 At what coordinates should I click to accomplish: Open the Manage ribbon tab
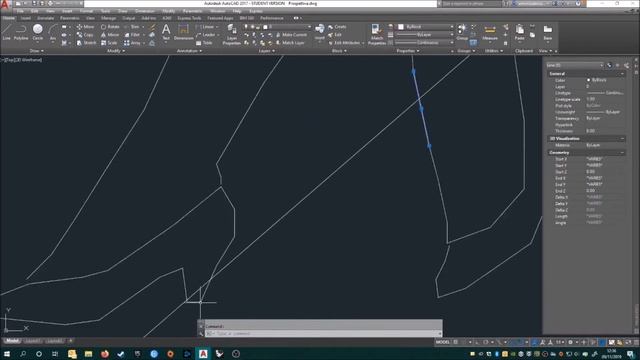[108, 18]
